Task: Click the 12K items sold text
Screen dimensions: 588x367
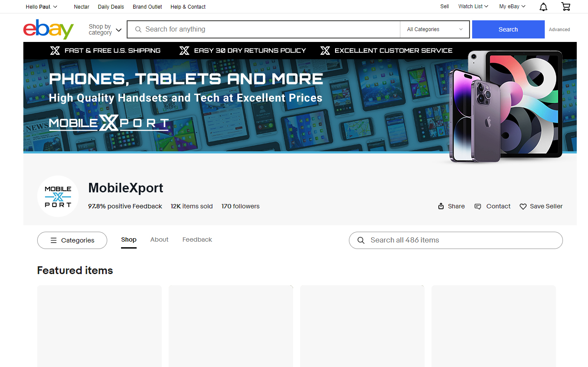Action: click(192, 206)
